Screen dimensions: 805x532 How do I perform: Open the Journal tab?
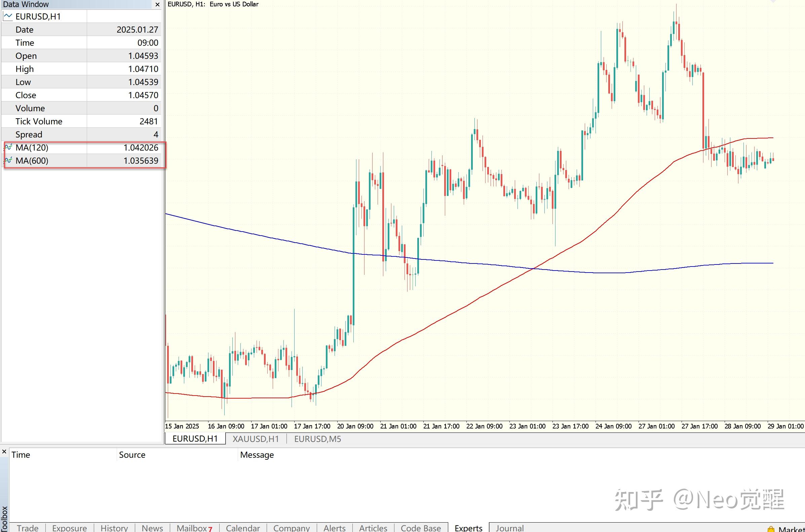(x=509, y=528)
